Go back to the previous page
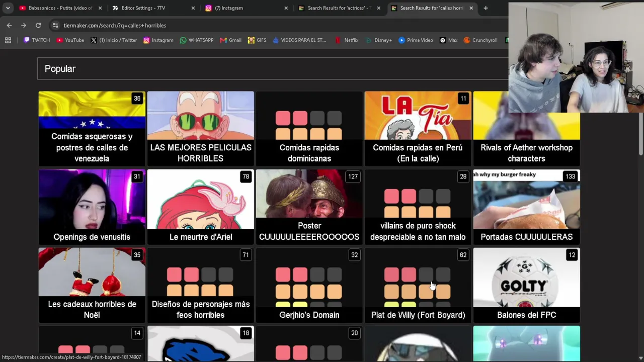This screenshot has height=362, width=644. (9, 25)
